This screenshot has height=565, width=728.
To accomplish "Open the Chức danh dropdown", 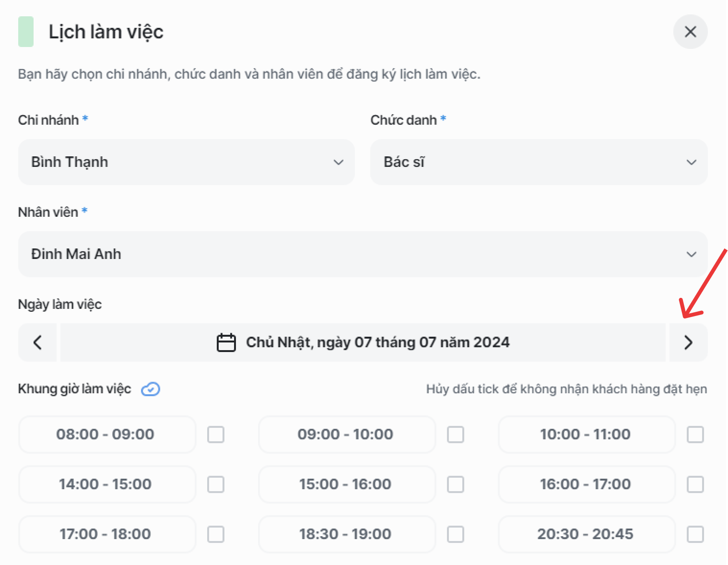I will click(x=539, y=162).
